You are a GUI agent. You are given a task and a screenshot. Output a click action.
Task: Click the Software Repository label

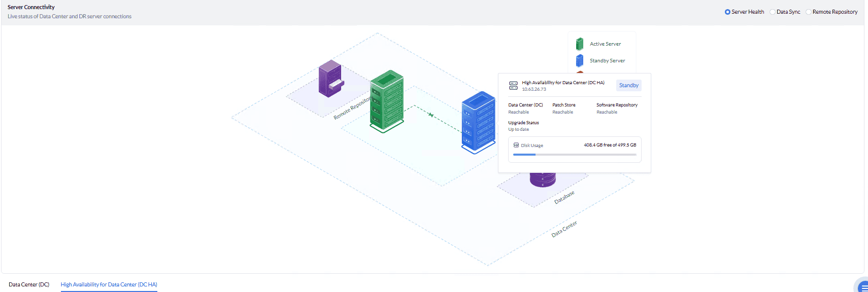(617, 105)
